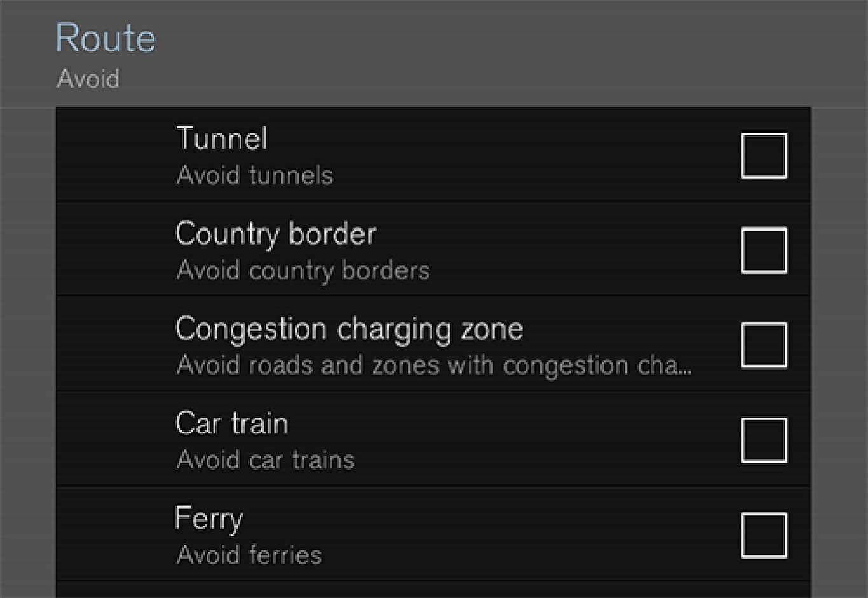Tap the Car train label
Image resolution: width=868 pixels, height=598 pixels.
click(231, 423)
